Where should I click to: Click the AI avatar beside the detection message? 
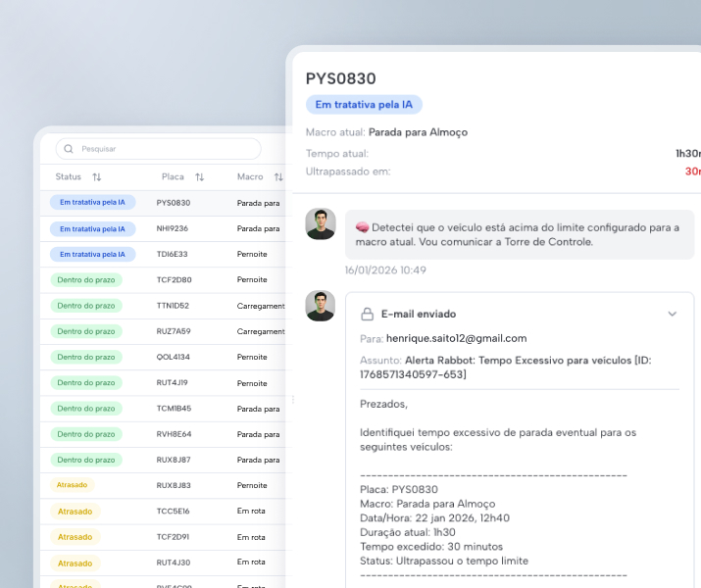[320, 224]
